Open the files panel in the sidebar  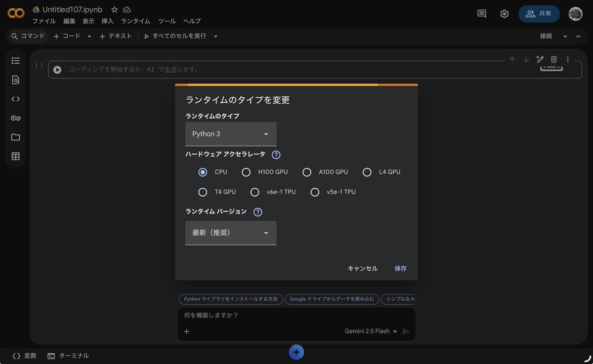click(x=15, y=137)
